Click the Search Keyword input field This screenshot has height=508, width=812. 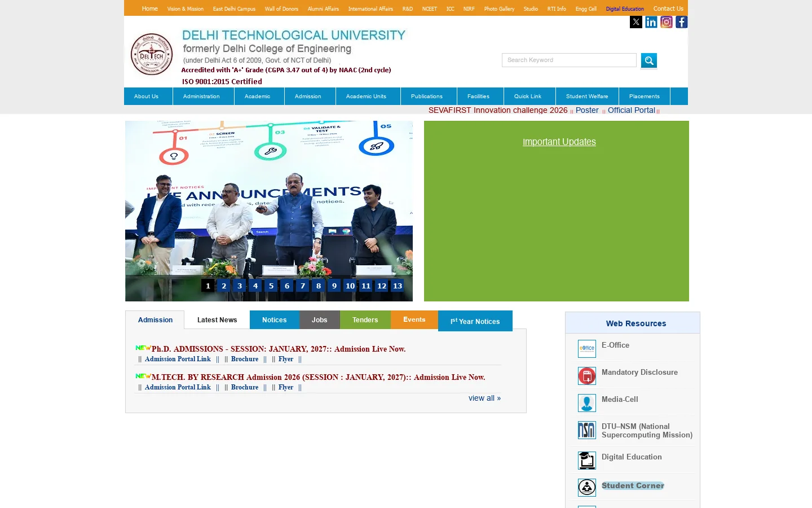click(569, 60)
